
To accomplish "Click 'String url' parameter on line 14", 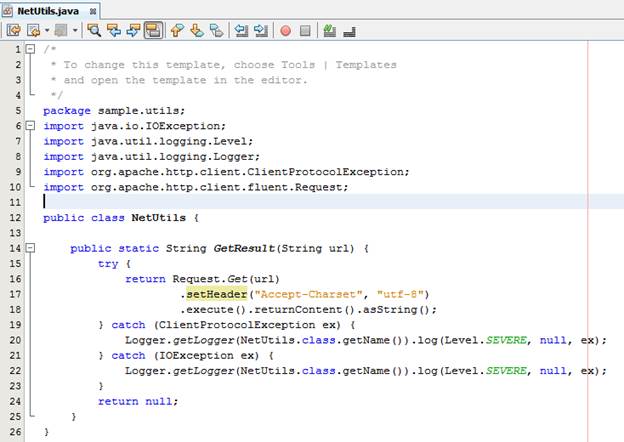I will point(318,248).
